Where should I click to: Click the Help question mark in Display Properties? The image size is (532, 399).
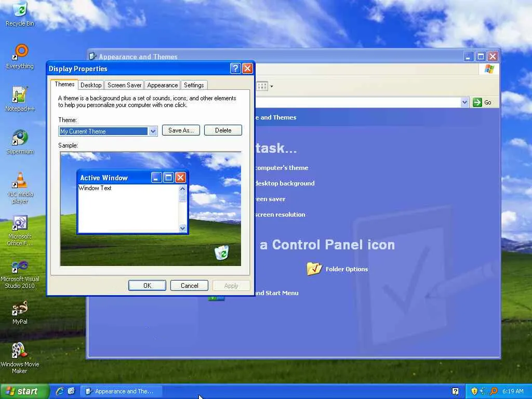point(235,69)
